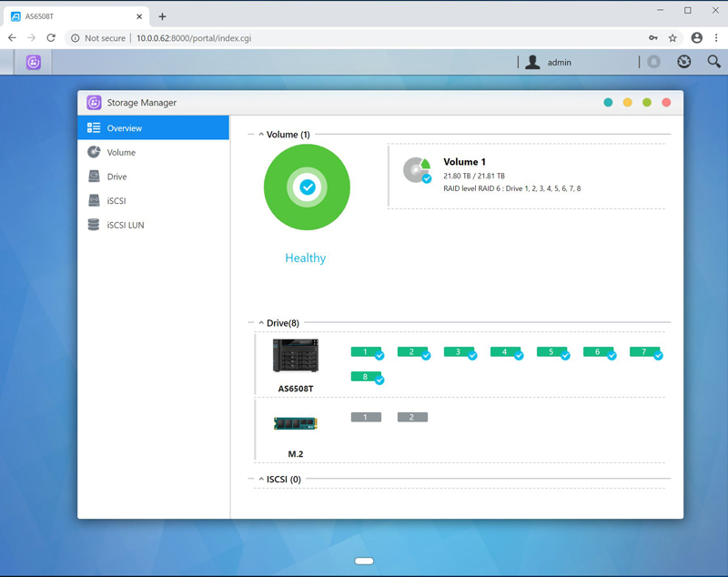Click the Volume 1 disk icon

[417, 170]
